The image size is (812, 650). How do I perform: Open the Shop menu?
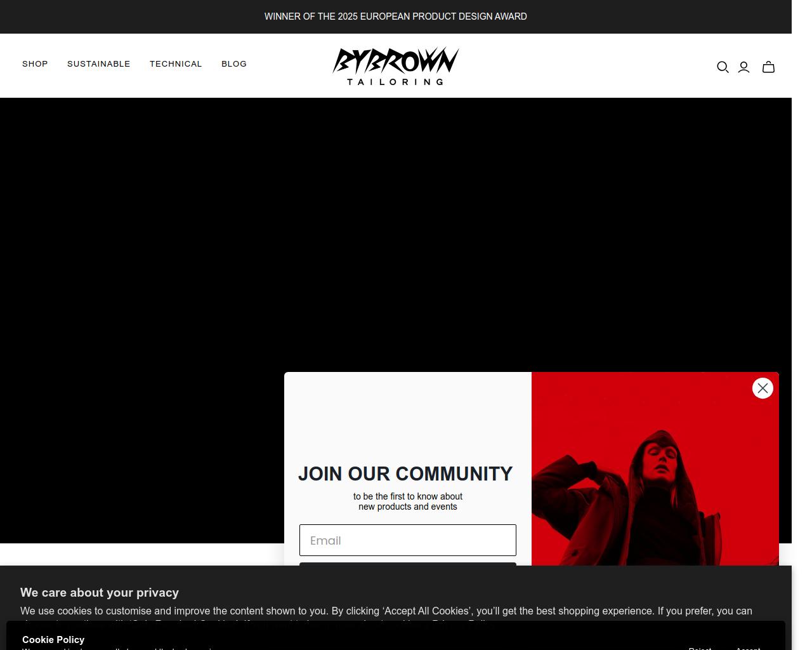35,64
